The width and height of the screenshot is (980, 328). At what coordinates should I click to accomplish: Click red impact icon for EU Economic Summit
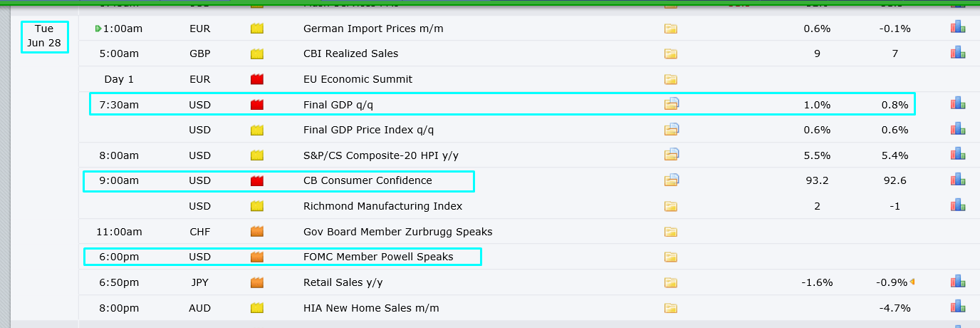pyautogui.click(x=257, y=79)
